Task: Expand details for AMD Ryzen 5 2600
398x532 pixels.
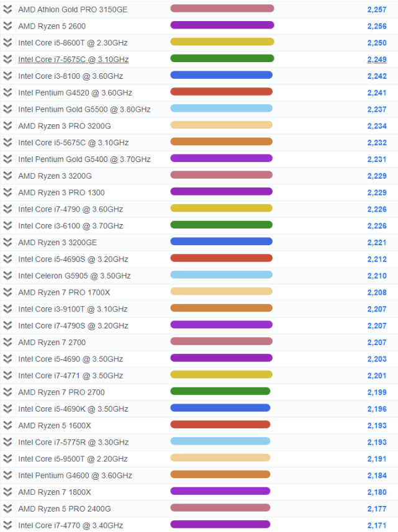Action: (x=7, y=26)
